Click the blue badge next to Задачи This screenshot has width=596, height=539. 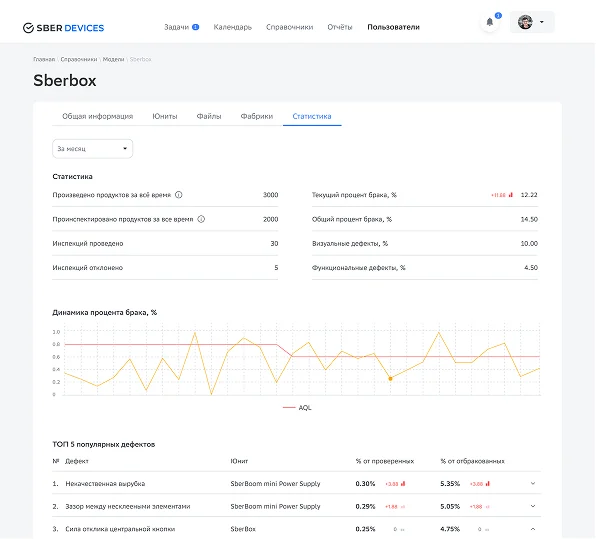pyautogui.click(x=195, y=27)
